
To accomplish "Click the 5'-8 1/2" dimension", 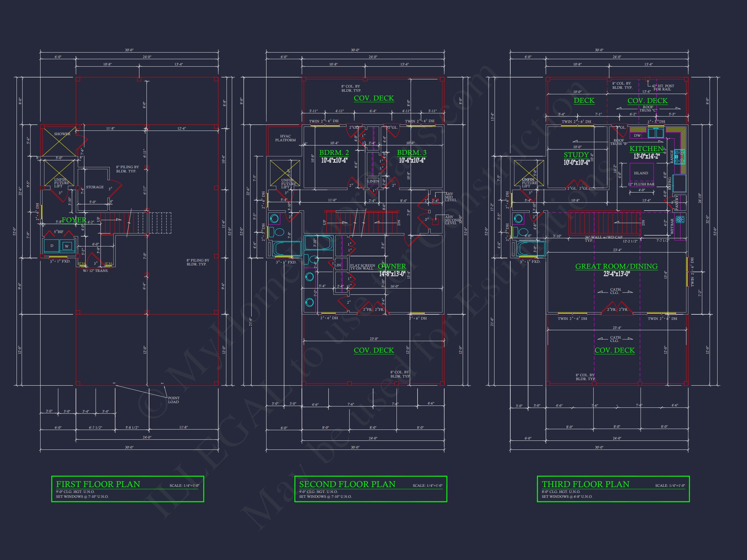I will click(132, 428).
